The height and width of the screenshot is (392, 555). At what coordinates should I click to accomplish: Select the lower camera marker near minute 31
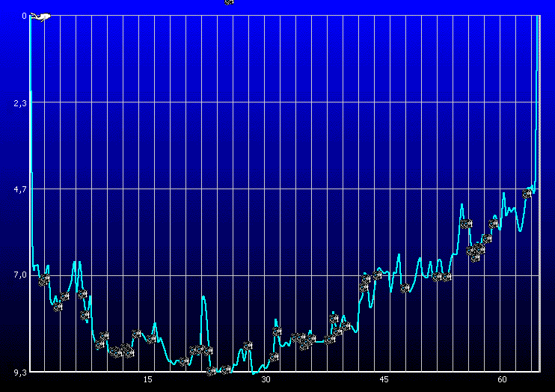click(274, 357)
